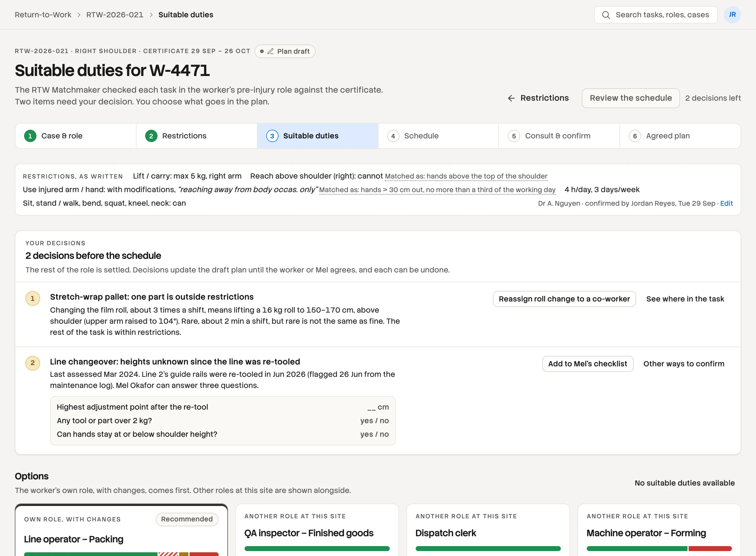Open the Consult & confirm step
Screen dimensions: 756x556
(559, 136)
